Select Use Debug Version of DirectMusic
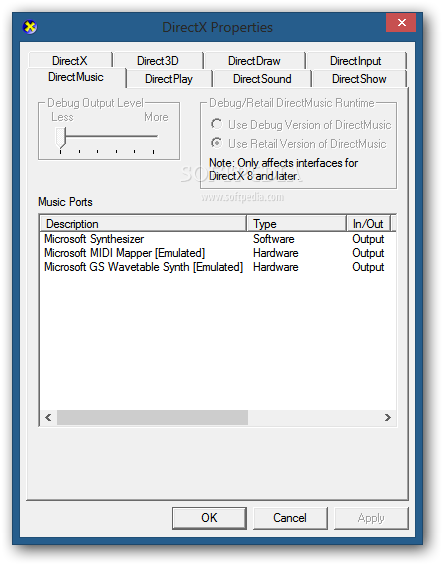The height and width of the screenshot is (565, 443). (301, 124)
